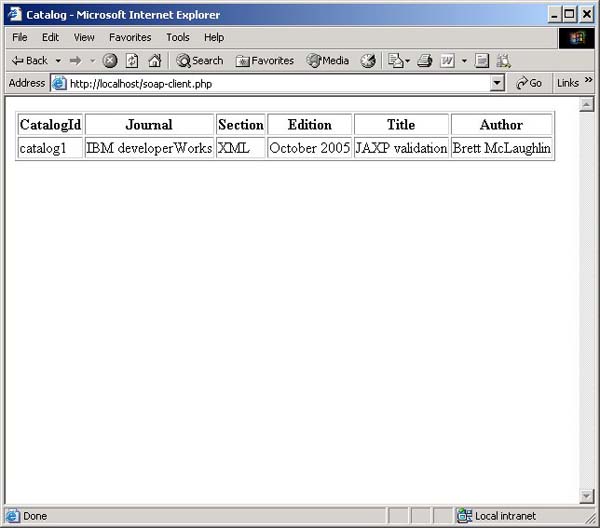Click the Internet Explorer title bar icon

click(x=15, y=15)
